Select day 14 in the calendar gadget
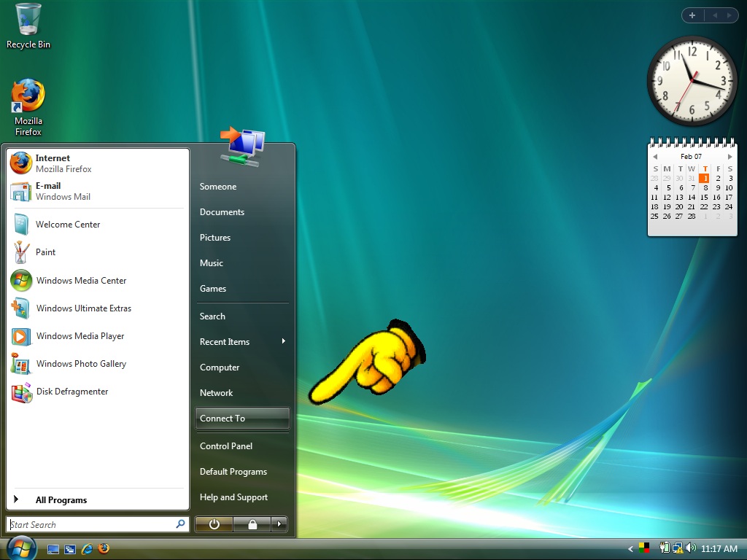The height and width of the screenshot is (560, 747). point(692,197)
